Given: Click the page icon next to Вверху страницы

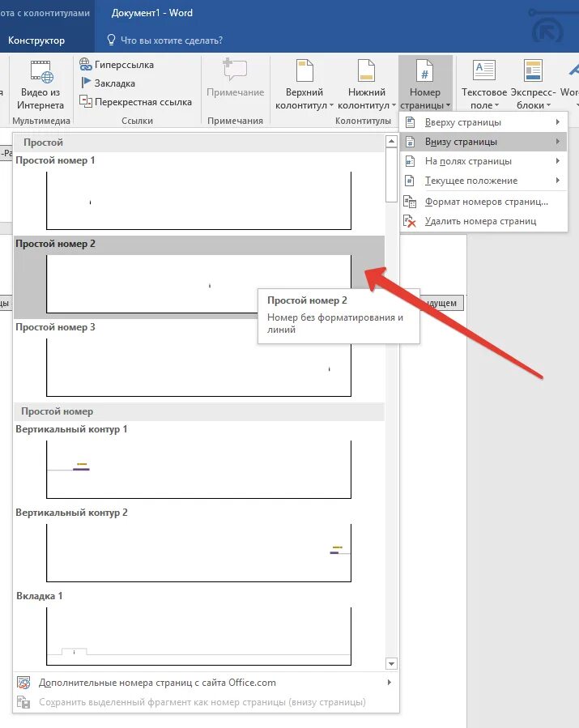Looking at the screenshot, I should [410, 122].
